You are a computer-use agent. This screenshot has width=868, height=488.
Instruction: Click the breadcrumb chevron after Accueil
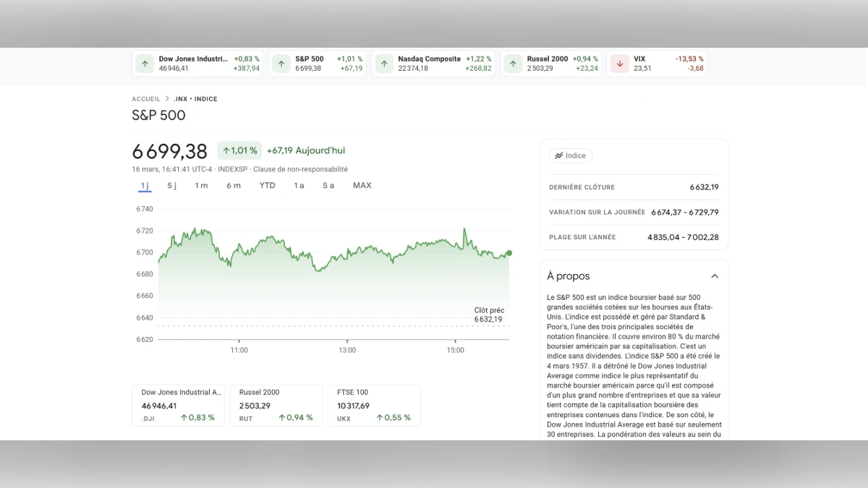click(x=167, y=99)
